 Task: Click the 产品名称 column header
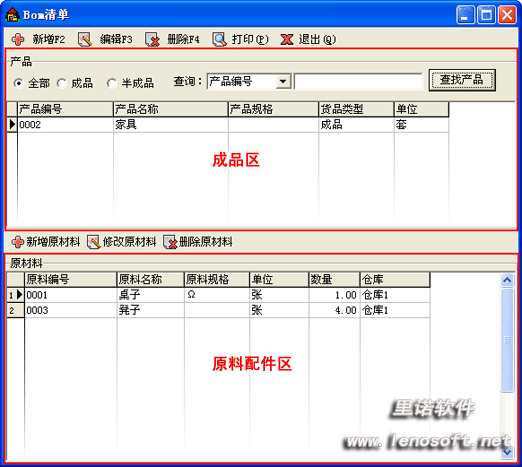(171, 109)
